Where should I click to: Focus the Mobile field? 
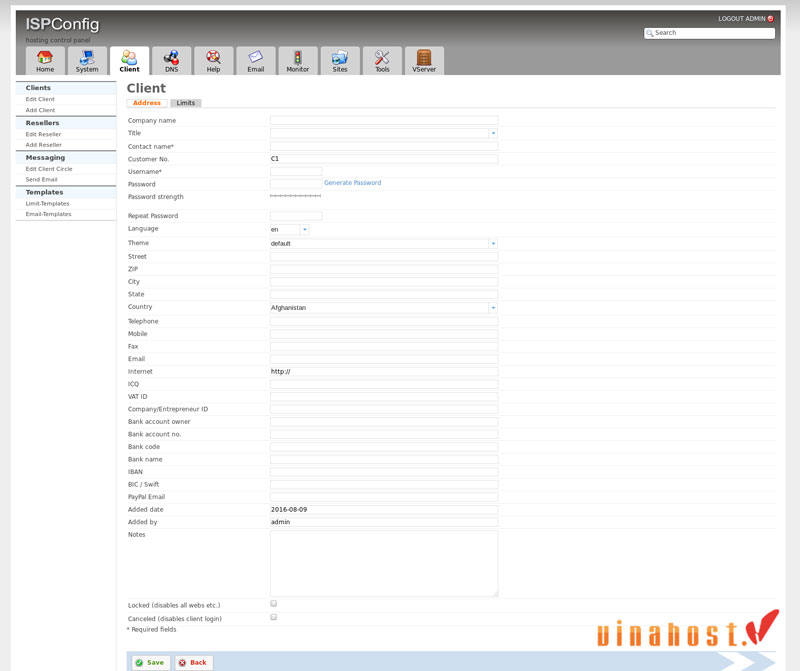[384, 334]
